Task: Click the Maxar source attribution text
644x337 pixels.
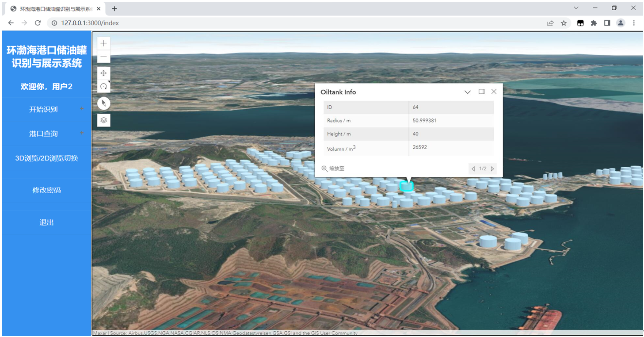Action: [225, 333]
